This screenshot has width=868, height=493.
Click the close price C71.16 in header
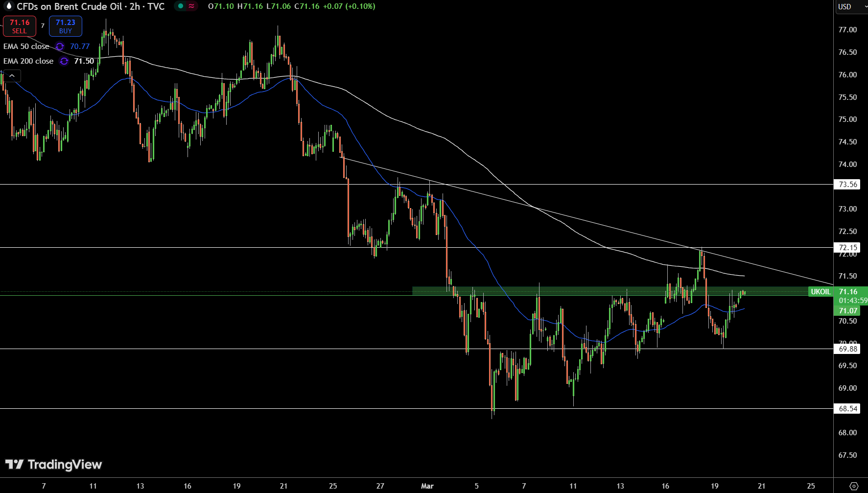pyautogui.click(x=306, y=6)
